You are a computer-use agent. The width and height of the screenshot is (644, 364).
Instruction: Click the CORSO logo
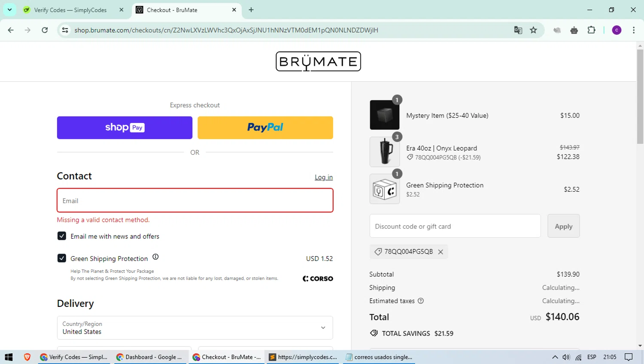coord(318,278)
